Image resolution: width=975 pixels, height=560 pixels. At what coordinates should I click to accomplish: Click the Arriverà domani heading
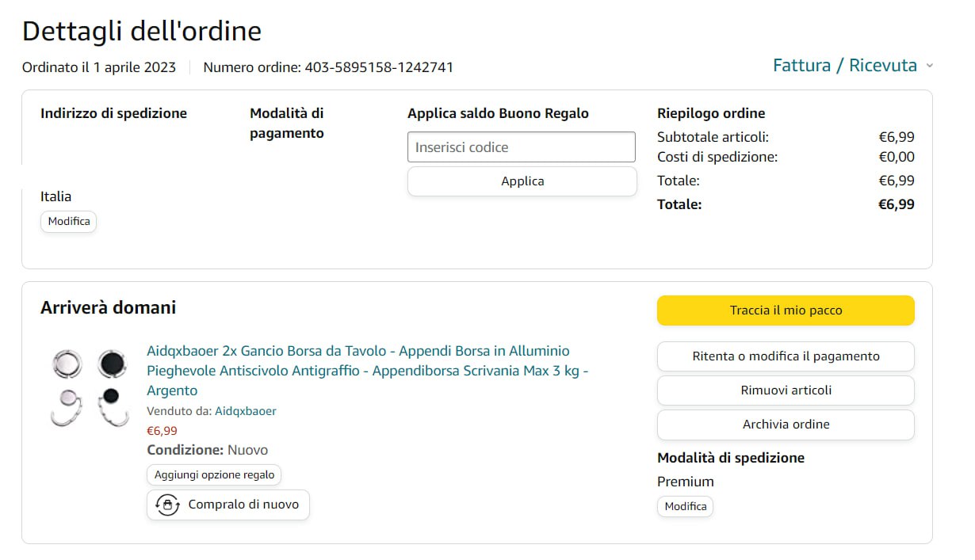[109, 307]
